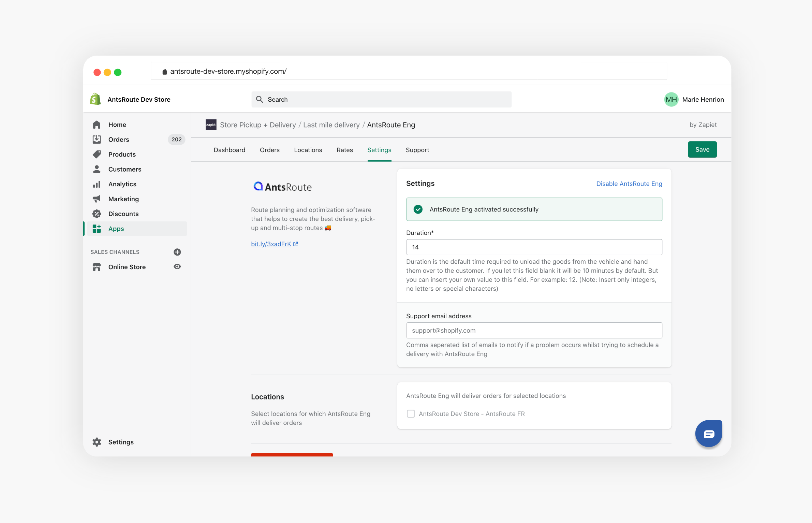Click the AntsRoute logo
This screenshot has width=812, height=523.
click(x=282, y=187)
